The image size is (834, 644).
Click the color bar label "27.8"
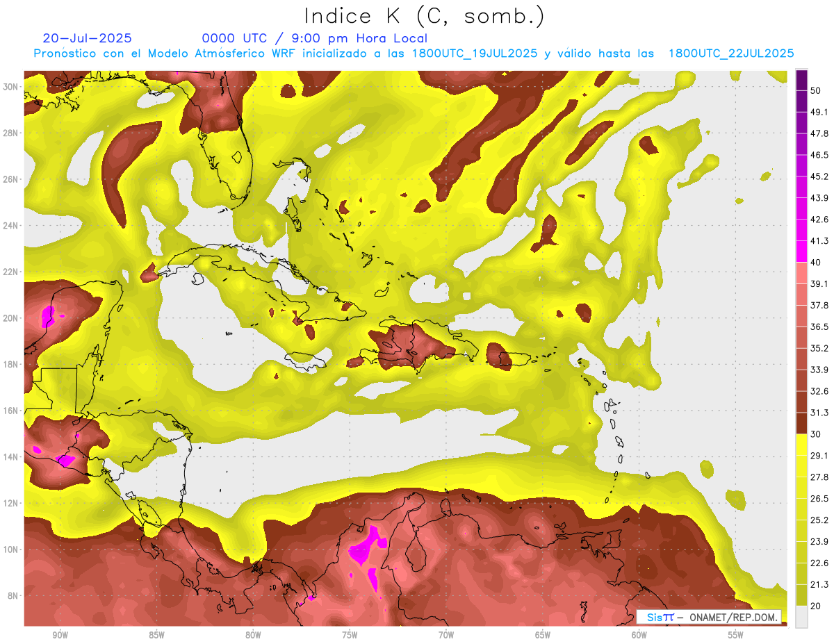pyautogui.click(x=820, y=477)
